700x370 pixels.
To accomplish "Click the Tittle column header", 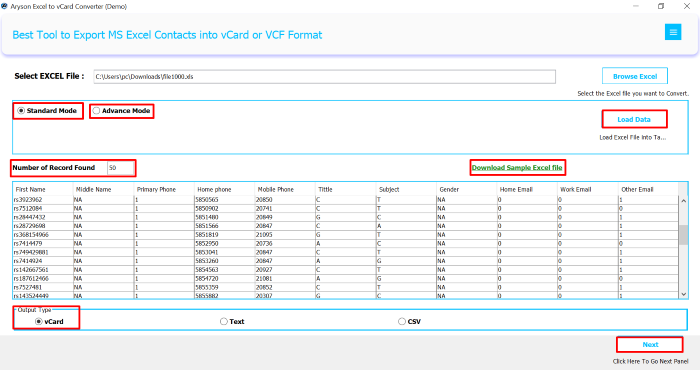I will 346,189.
